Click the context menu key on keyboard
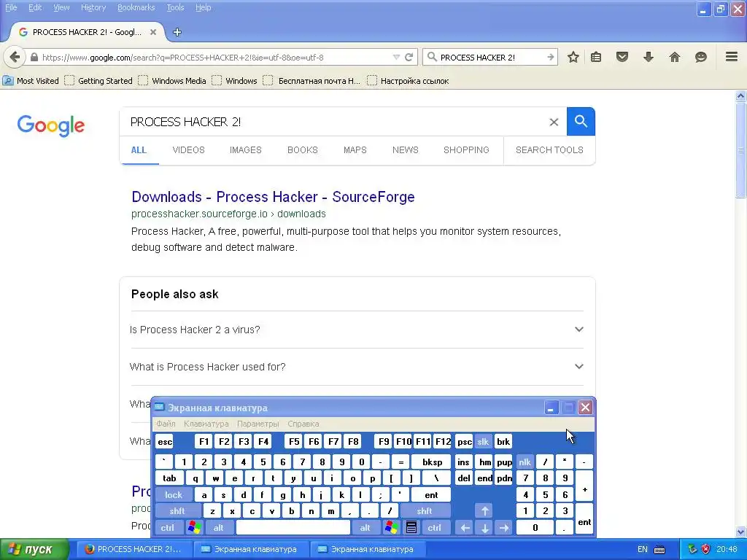The image size is (747, 560). [411, 527]
